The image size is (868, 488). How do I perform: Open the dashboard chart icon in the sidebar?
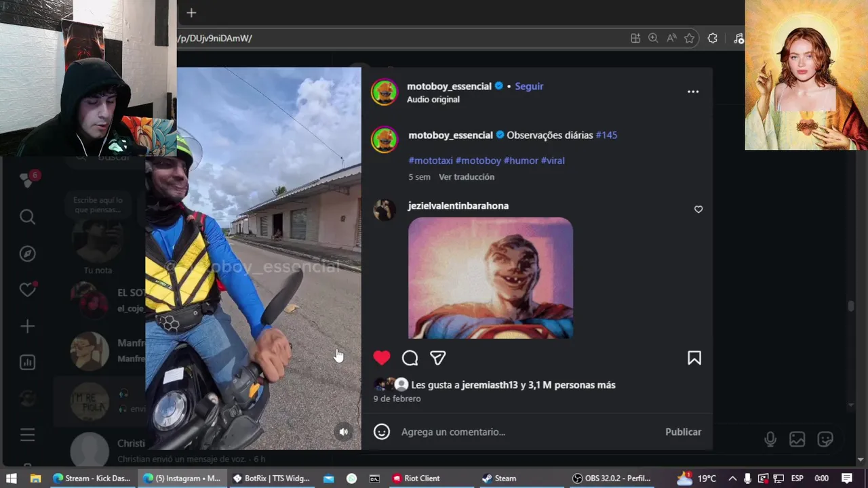point(27,362)
